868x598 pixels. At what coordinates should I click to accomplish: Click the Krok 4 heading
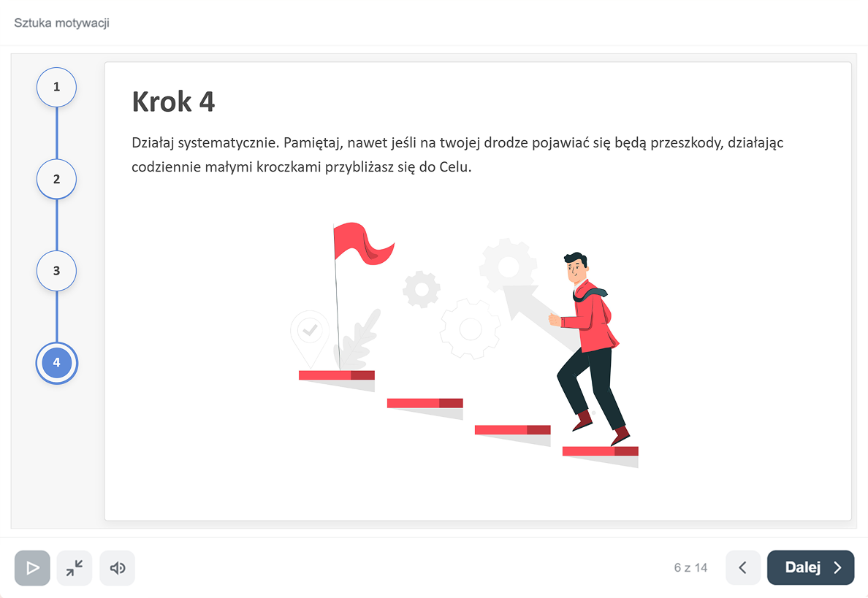pyautogui.click(x=173, y=101)
